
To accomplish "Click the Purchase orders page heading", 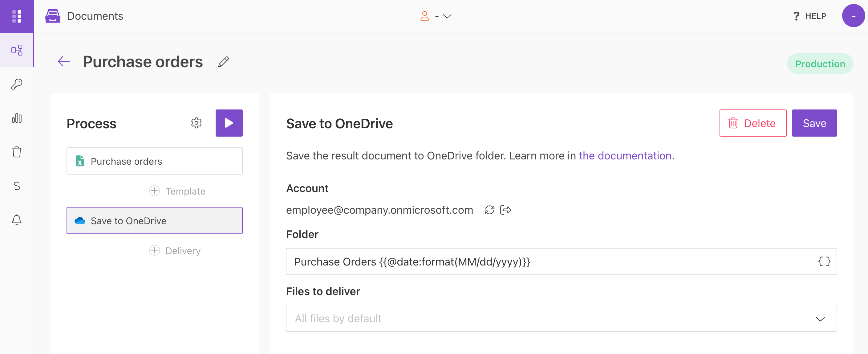I will coord(143,62).
